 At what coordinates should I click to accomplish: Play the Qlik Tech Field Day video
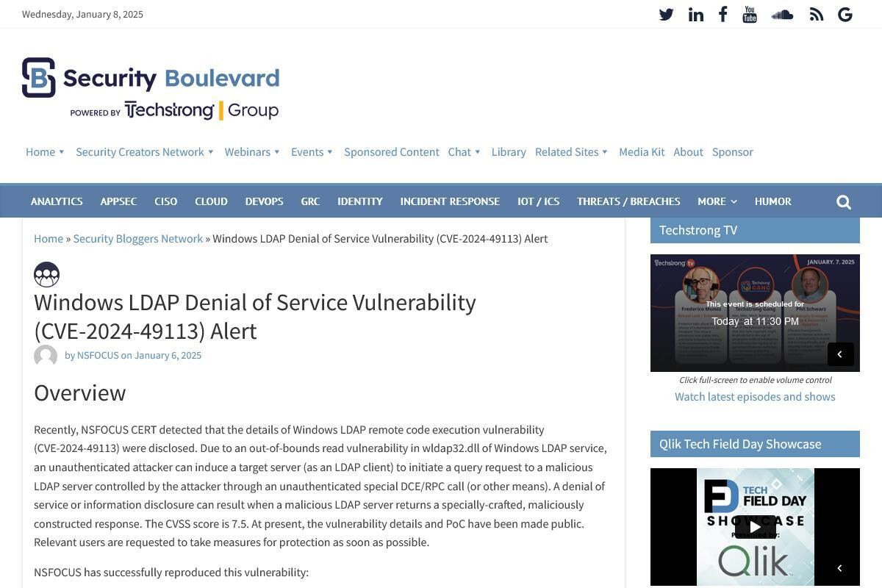755,527
